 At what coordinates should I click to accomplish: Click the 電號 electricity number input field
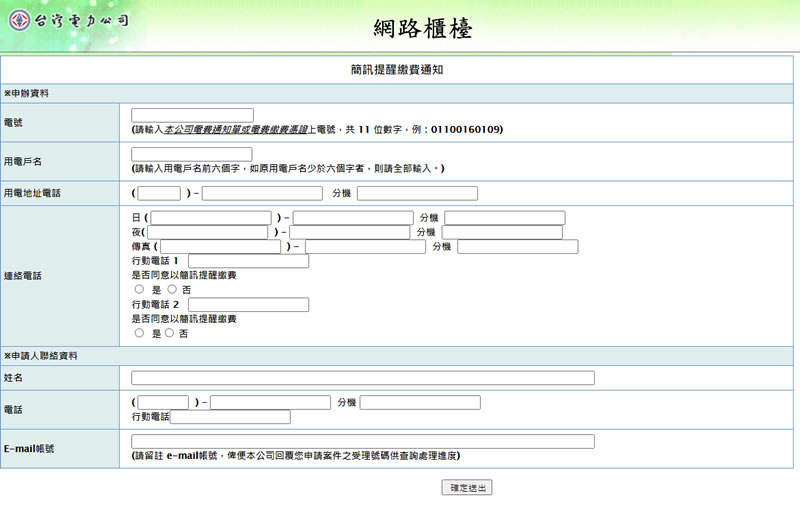point(192,115)
